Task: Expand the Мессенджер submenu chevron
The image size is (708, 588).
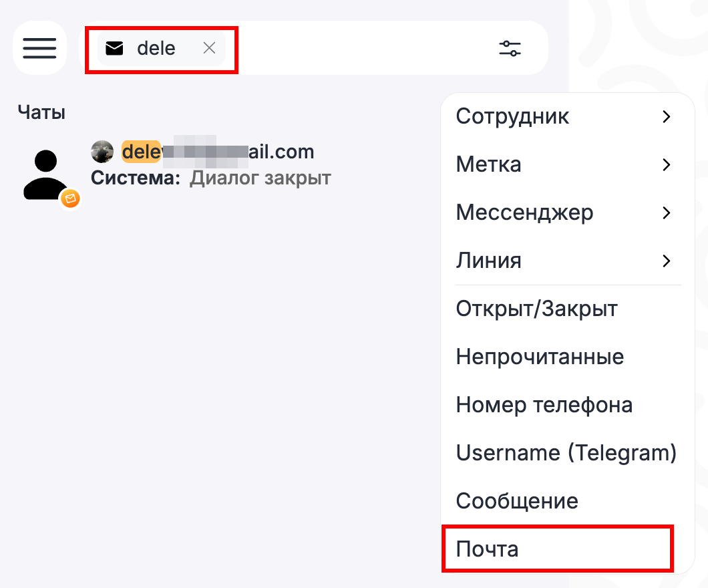Action: click(665, 213)
